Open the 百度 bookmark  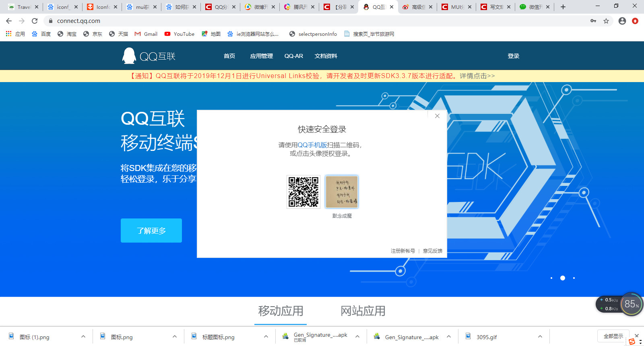41,34
